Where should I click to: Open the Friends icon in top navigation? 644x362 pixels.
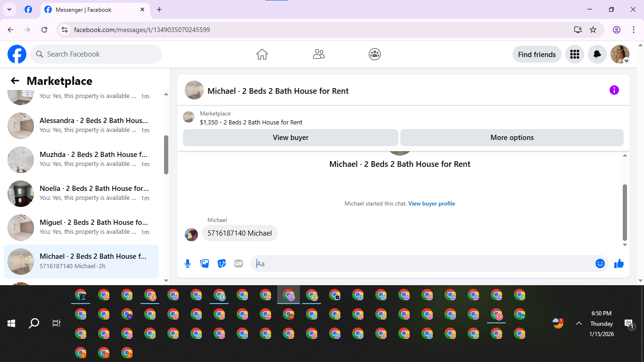319,54
